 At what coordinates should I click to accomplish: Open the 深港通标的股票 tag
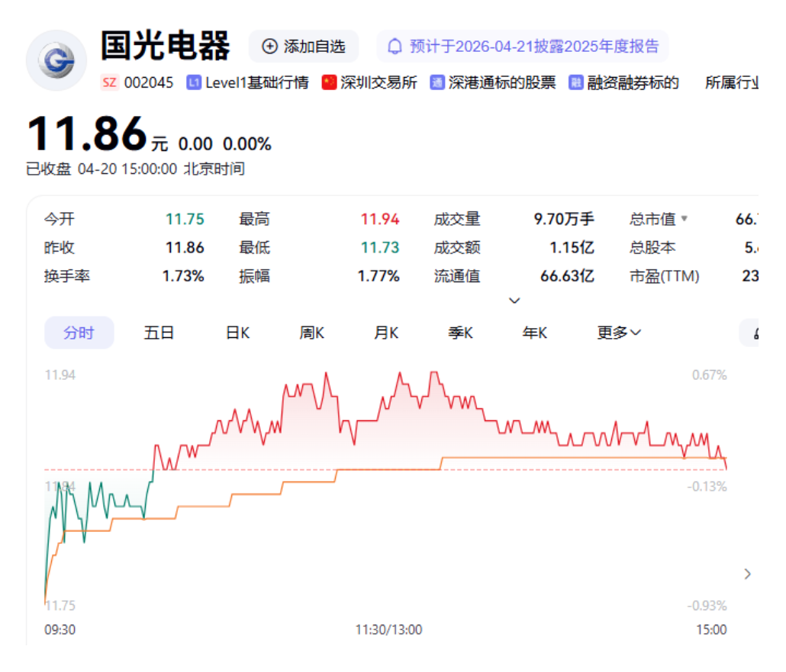502,82
